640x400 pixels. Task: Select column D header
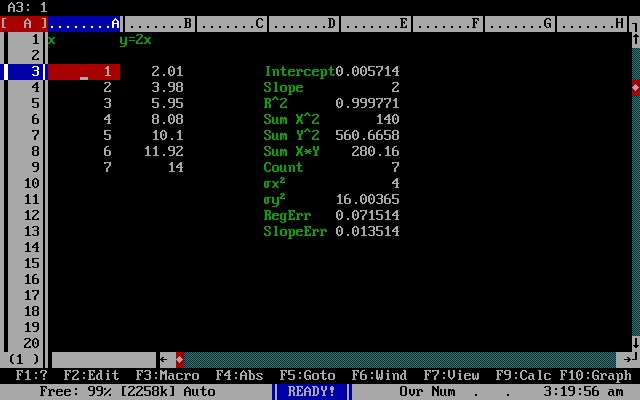pos(304,24)
